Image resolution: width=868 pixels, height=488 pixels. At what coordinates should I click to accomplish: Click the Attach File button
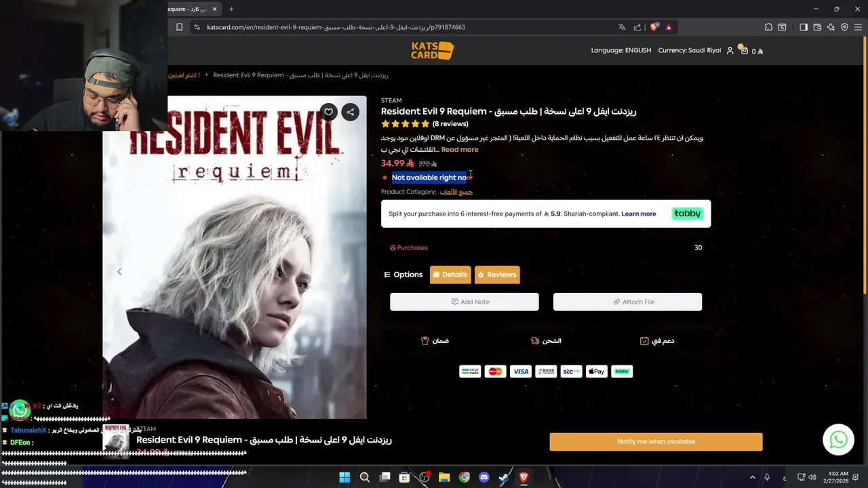pos(627,302)
